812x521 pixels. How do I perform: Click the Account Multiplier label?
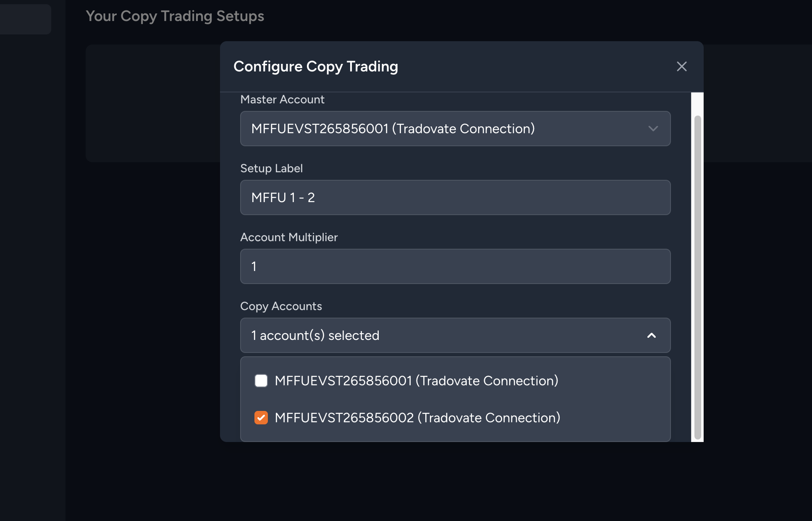click(x=289, y=237)
